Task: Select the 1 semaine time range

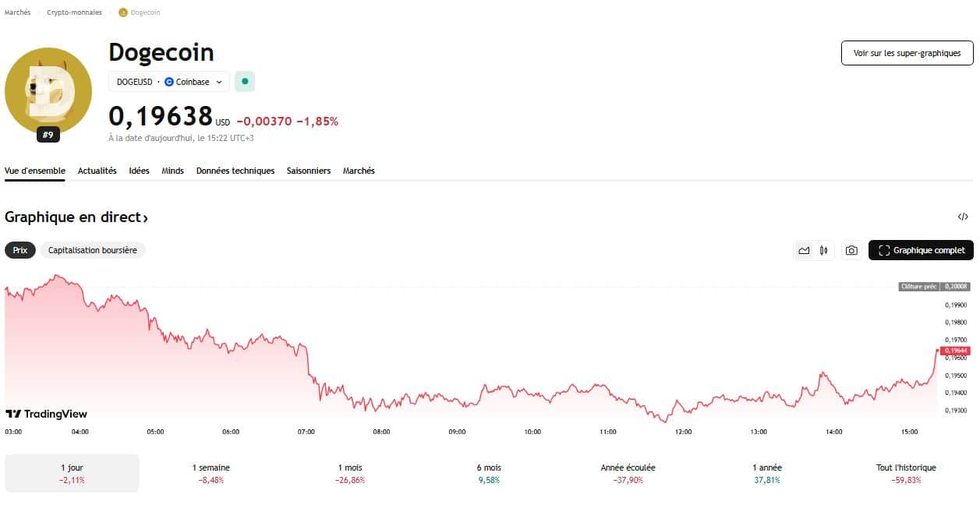Action: click(211, 473)
